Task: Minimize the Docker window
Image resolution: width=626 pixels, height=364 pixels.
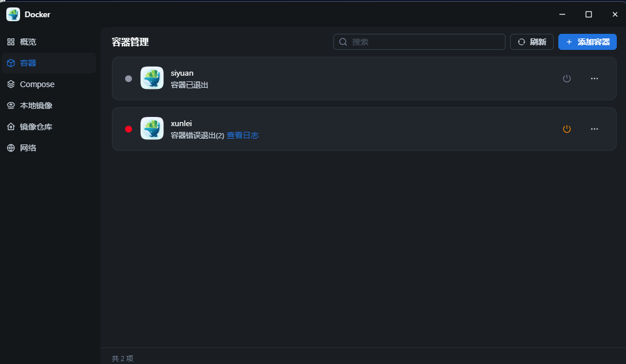Action: pyautogui.click(x=562, y=14)
